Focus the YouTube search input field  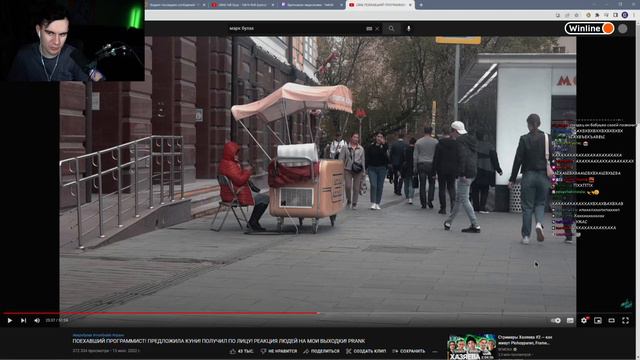296,29
